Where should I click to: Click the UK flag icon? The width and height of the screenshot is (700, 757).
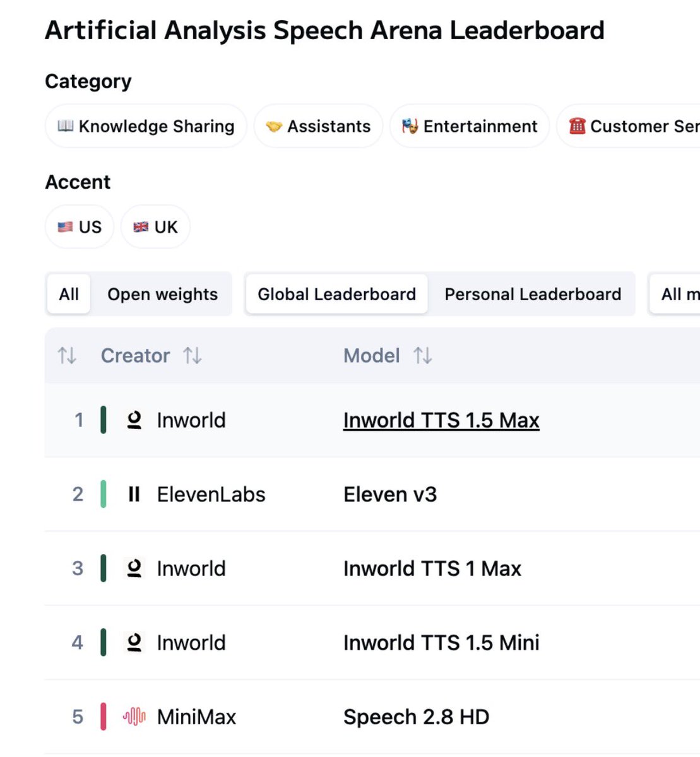point(141,227)
